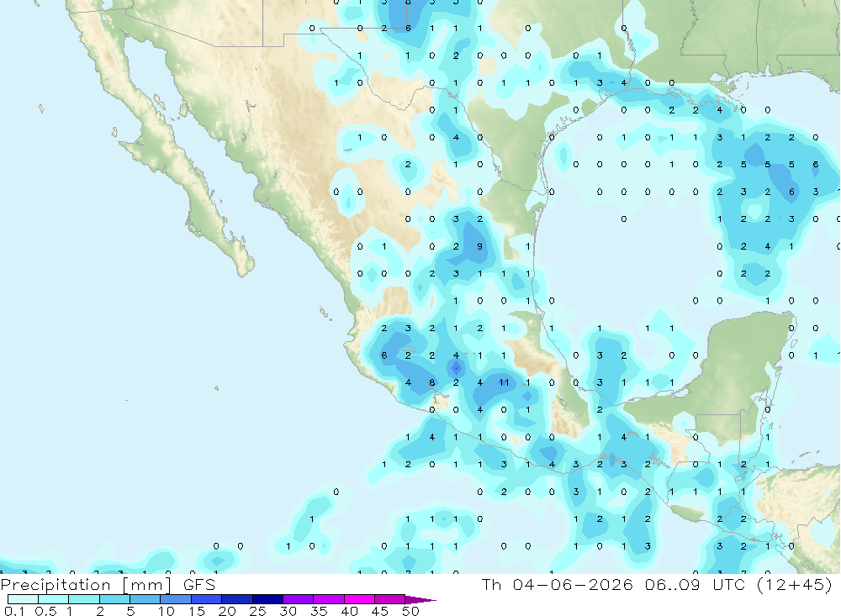The width and height of the screenshot is (841, 616).
Task: Click the 'Precipitation [mm]' legend title
Action: 86,585
